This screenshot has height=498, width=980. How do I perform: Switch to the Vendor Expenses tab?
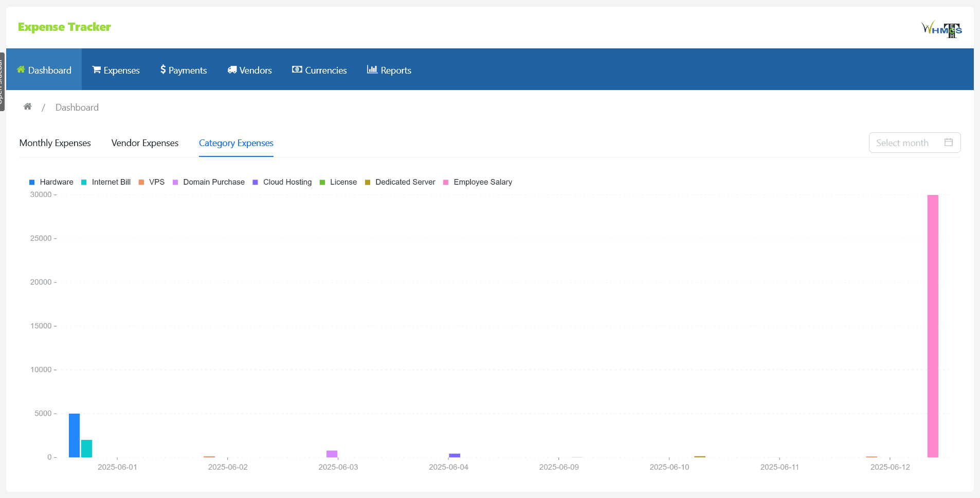point(145,143)
